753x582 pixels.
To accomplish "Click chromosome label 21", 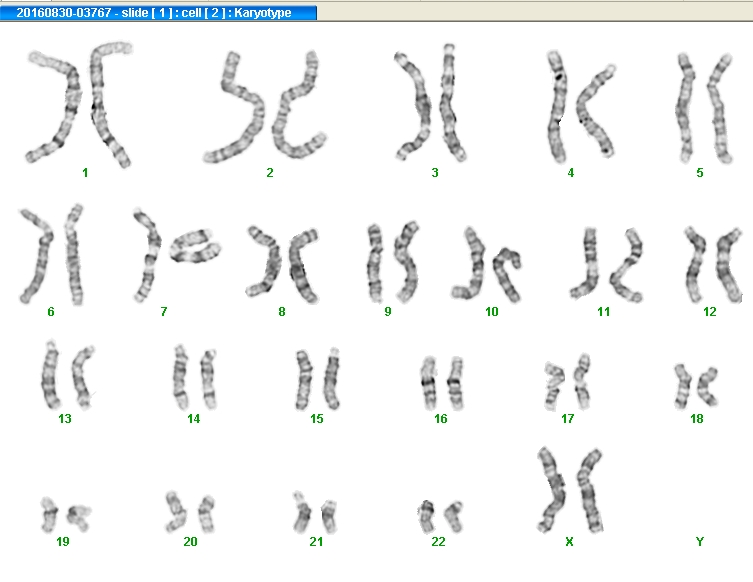I will click(x=316, y=542).
